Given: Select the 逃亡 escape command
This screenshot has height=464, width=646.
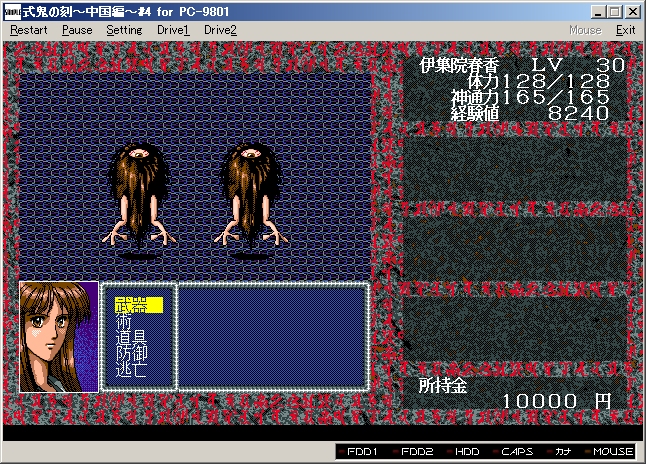Looking at the screenshot, I should [131, 369].
